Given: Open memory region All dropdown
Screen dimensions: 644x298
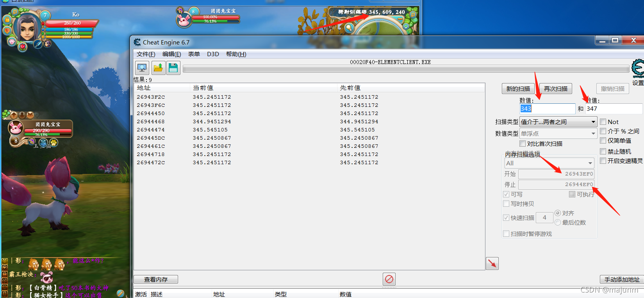Looking at the screenshot, I should [549, 163].
